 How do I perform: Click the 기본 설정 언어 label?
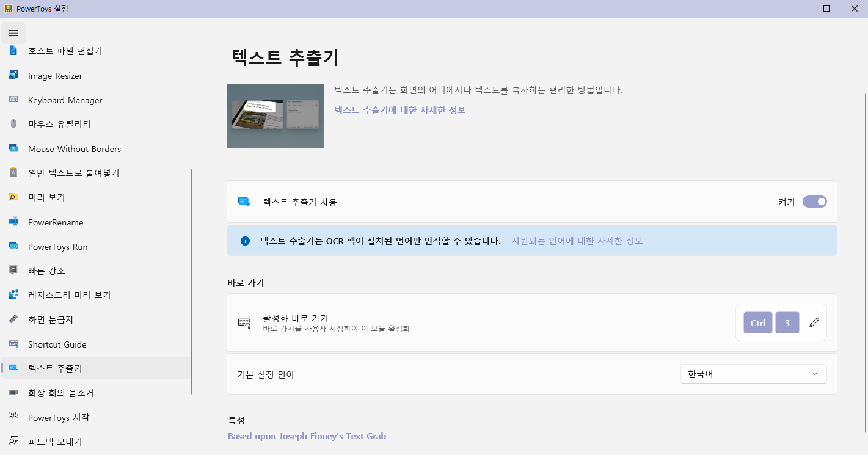point(265,374)
